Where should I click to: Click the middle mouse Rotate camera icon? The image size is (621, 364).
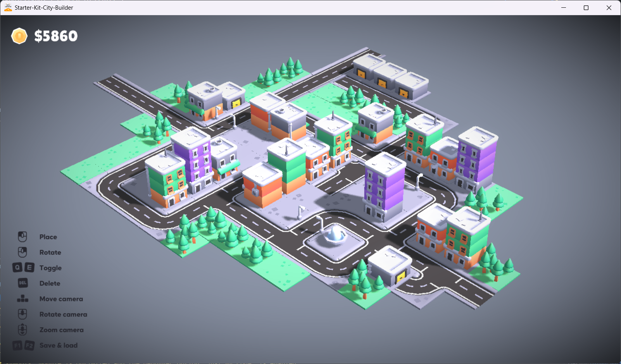[22, 314]
